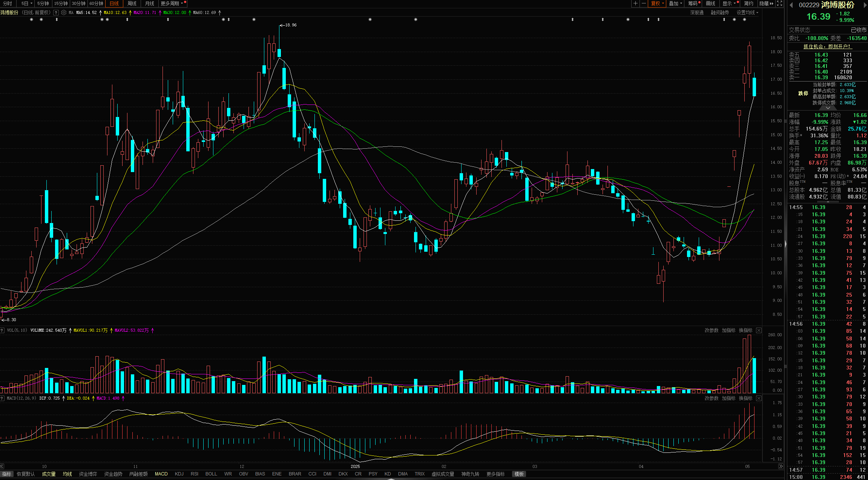Click 融资融券 label
Viewport: 868px width, 480px height.
pyautogui.click(x=720, y=12)
